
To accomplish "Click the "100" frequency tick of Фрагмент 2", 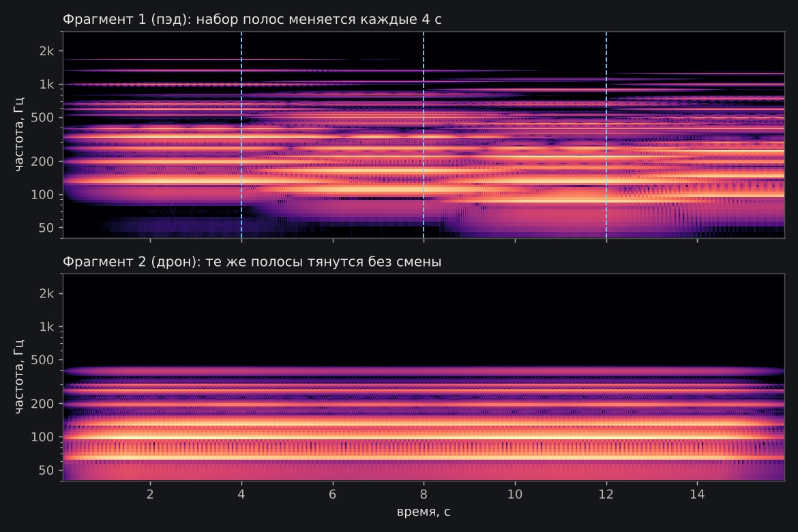I will [43, 437].
